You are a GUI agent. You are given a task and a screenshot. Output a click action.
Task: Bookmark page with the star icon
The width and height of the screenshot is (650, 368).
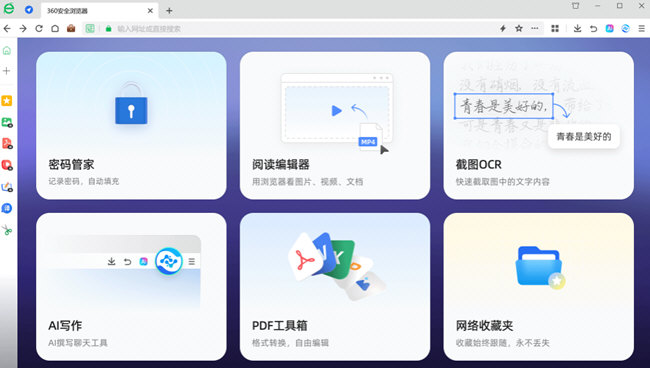[x=519, y=28]
